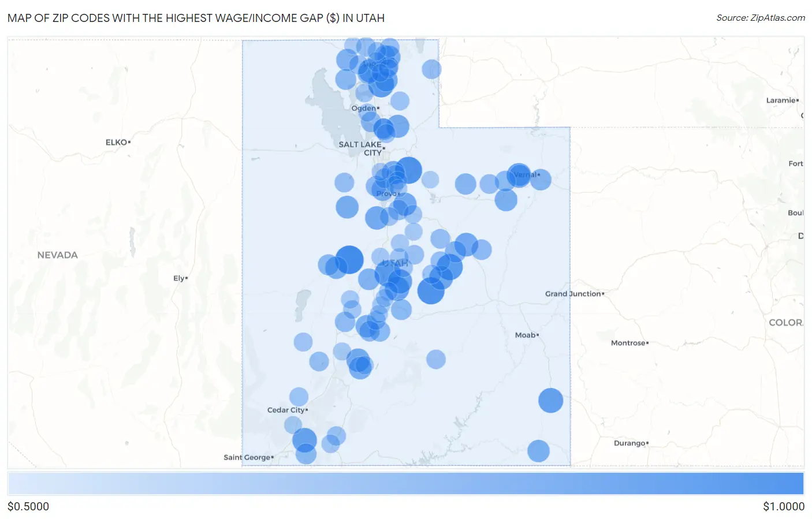Click the Montrose city label
This screenshot has height=519, width=812.
[630, 343]
